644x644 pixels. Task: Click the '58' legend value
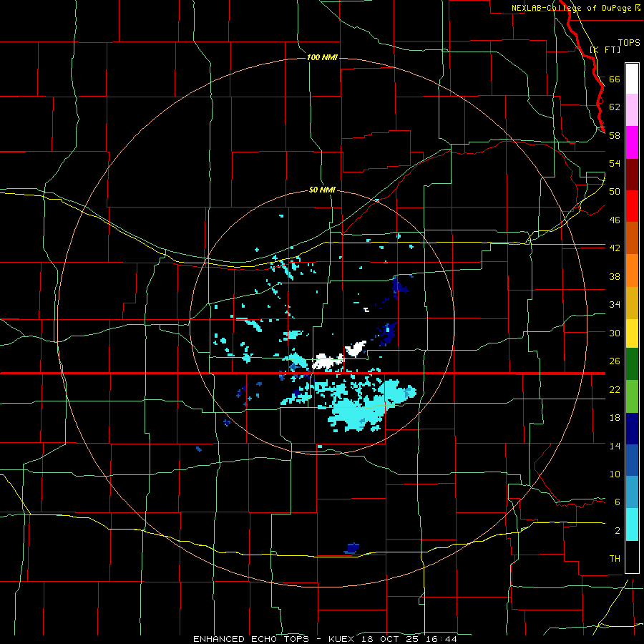[615, 135]
